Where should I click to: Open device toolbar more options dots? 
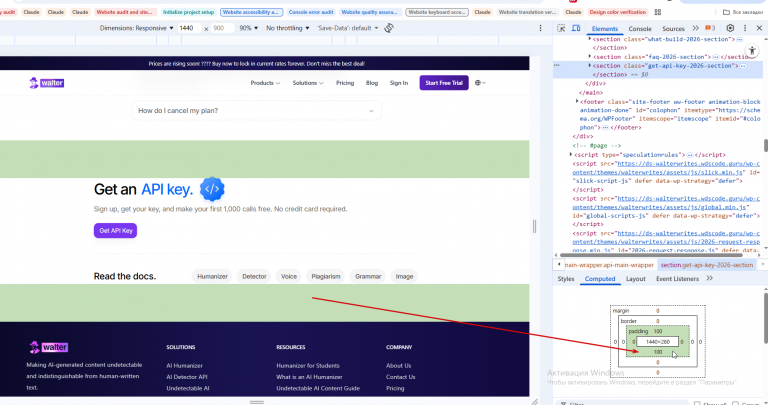pyautogui.click(x=540, y=28)
